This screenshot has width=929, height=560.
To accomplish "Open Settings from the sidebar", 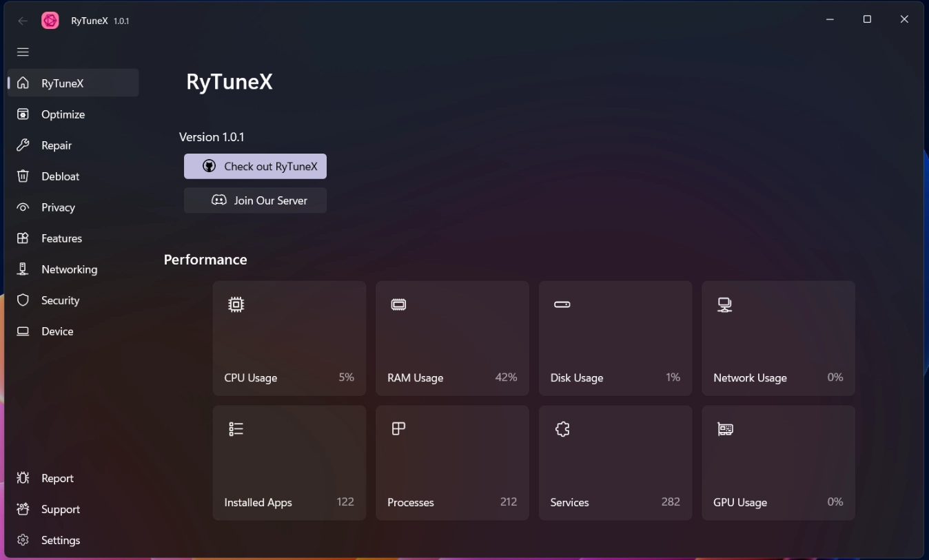I will tap(72, 540).
